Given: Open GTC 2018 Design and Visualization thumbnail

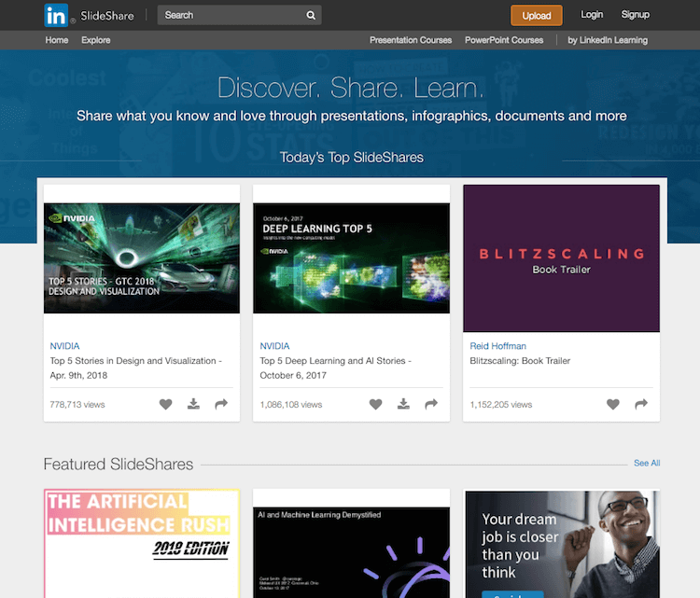Looking at the screenshot, I should pos(142,257).
